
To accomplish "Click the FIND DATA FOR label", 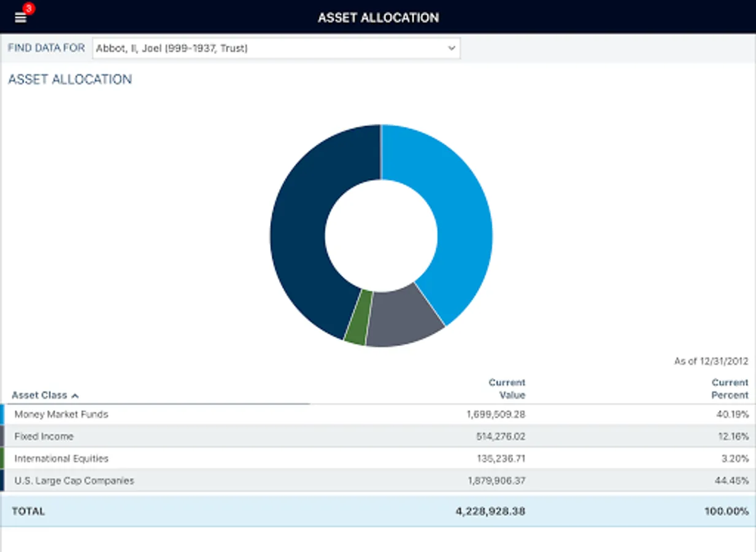I will click(46, 47).
